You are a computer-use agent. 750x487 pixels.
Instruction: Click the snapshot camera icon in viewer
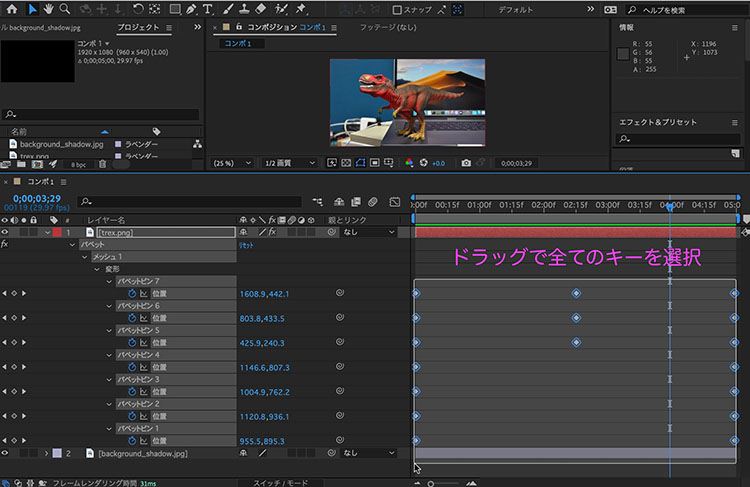click(466, 163)
